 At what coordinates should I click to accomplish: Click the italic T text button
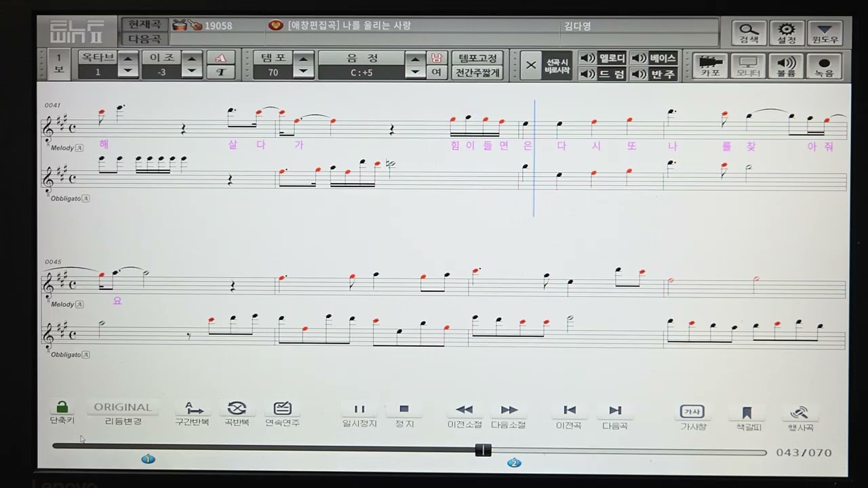click(x=220, y=73)
